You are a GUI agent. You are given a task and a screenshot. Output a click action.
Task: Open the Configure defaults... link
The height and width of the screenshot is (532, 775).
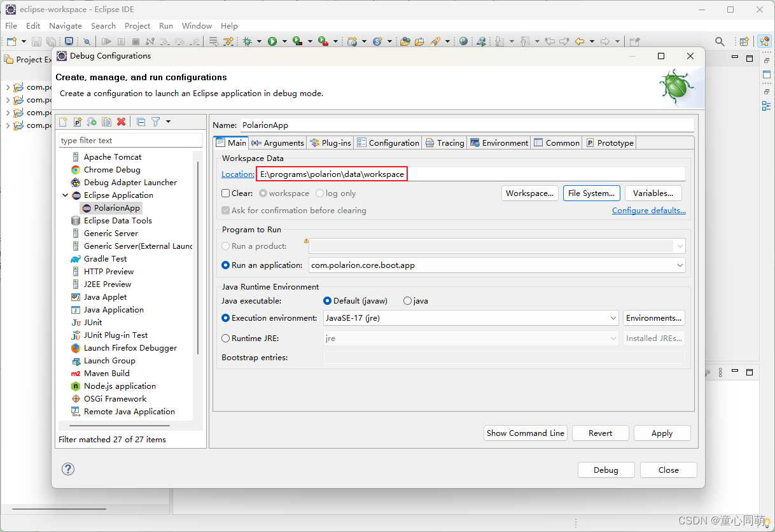(648, 211)
